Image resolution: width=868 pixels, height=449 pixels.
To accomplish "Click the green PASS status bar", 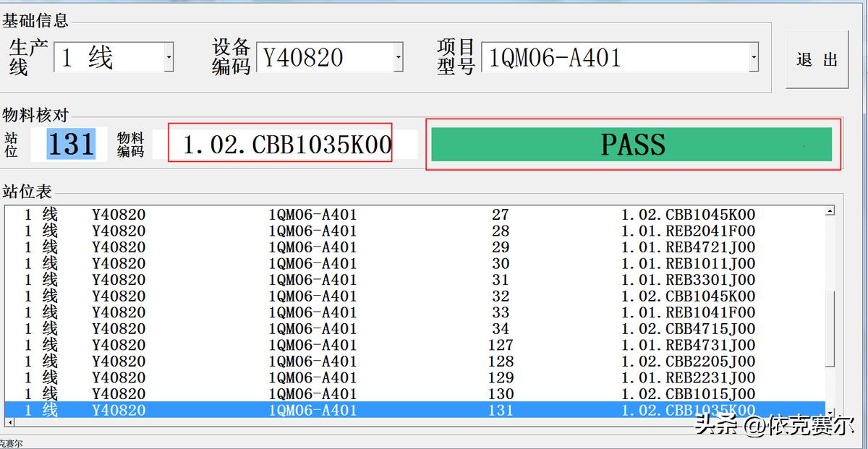I will click(633, 144).
